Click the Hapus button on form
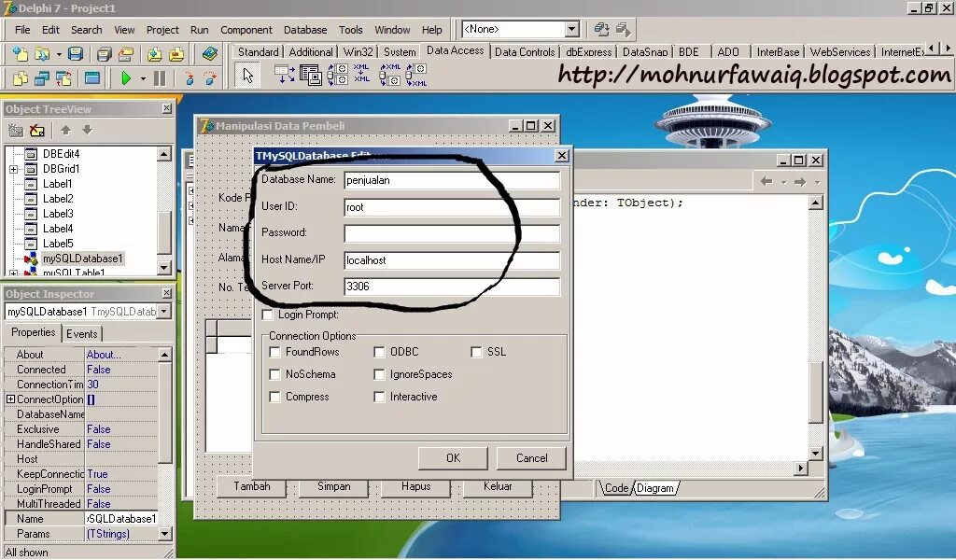The image size is (956, 560). [415, 486]
